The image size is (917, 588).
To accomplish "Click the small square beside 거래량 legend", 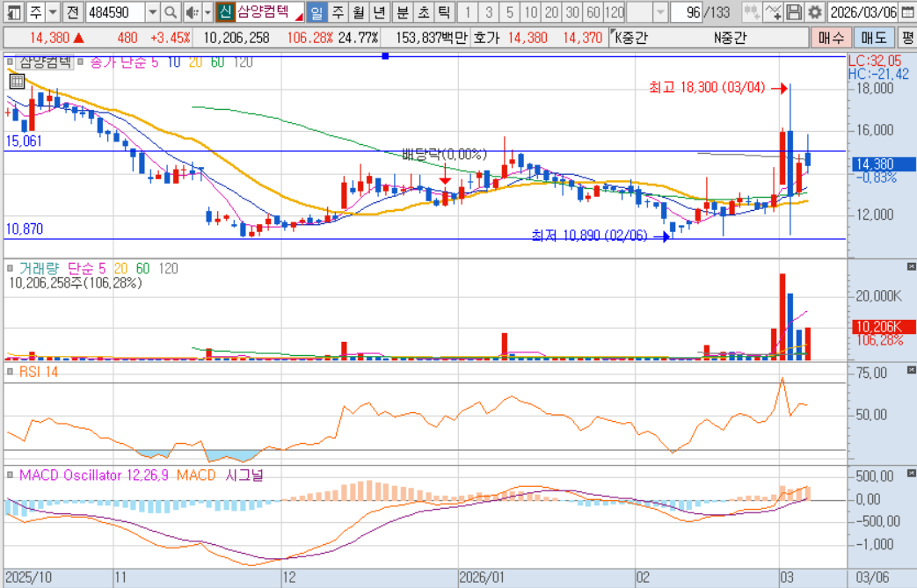I will 10,268.
